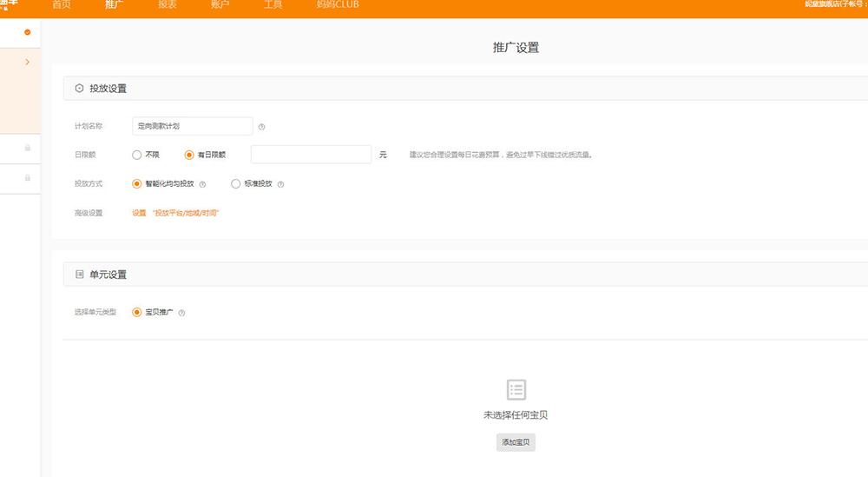Open 妈妈CLUB from the top bar

(338, 5)
